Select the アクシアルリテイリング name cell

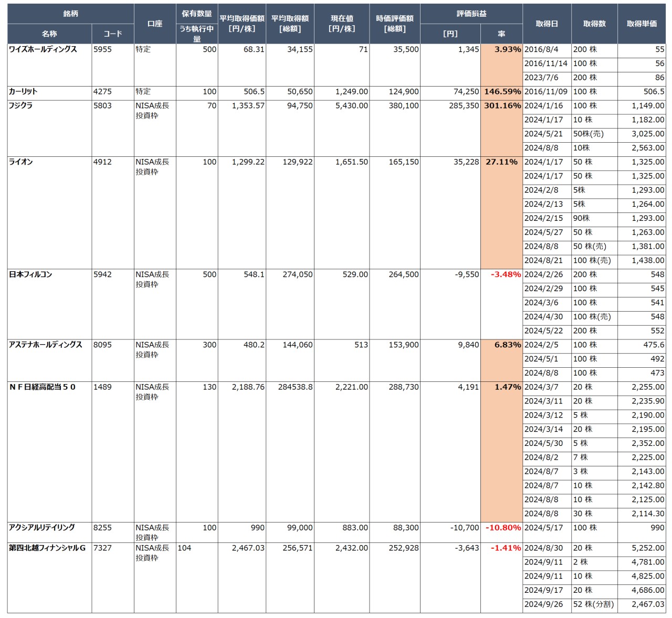point(42,528)
